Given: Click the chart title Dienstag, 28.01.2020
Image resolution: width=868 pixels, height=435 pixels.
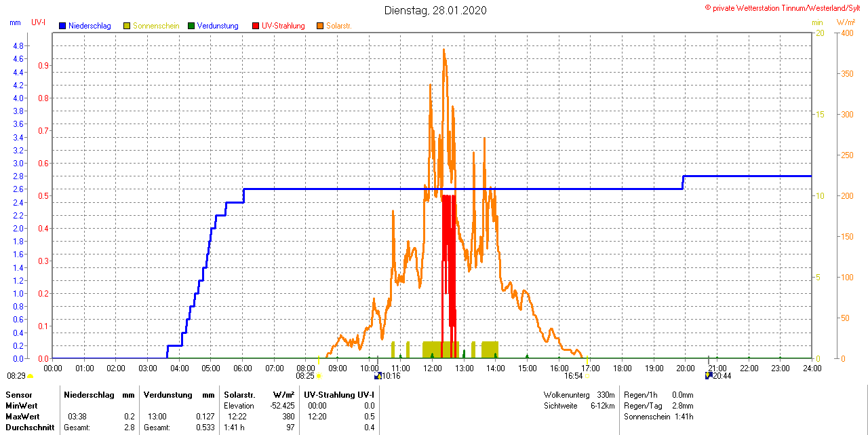Looking at the screenshot, I should [435, 10].
